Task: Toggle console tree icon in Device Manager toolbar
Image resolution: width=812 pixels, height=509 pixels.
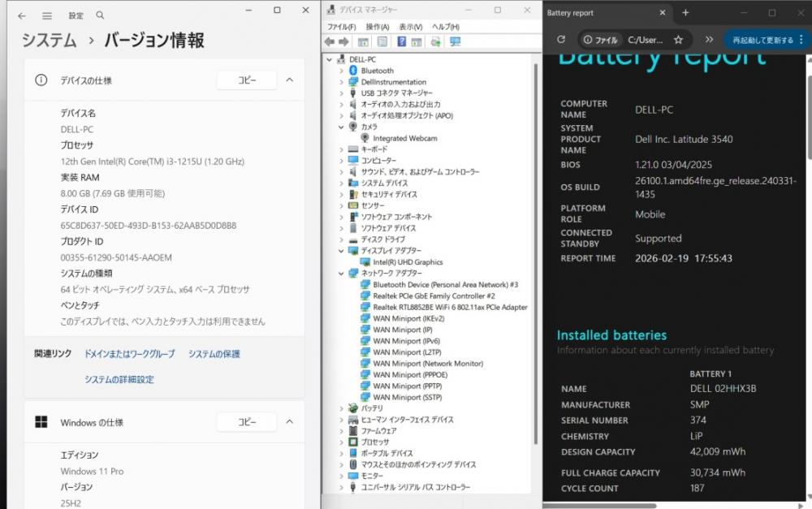Action: [363, 42]
